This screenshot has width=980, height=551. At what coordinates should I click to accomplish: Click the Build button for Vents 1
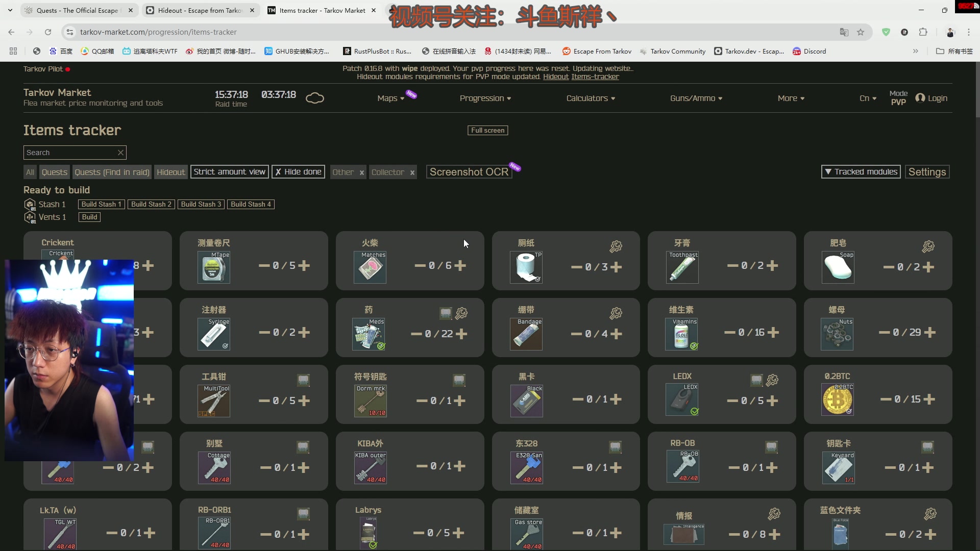[x=89, y=217]
